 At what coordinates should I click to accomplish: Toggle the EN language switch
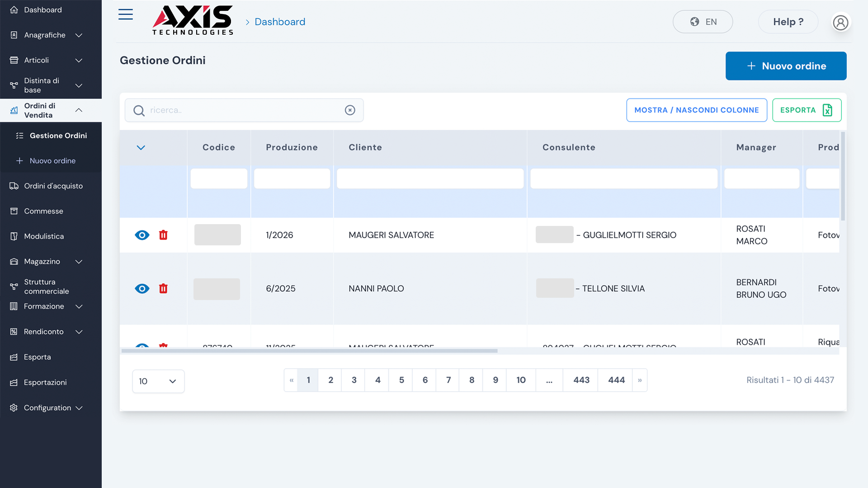pos(703,22)
